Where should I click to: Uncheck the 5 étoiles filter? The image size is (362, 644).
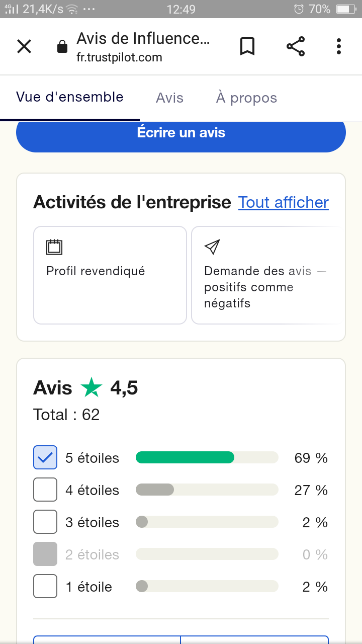pos(45,458)
